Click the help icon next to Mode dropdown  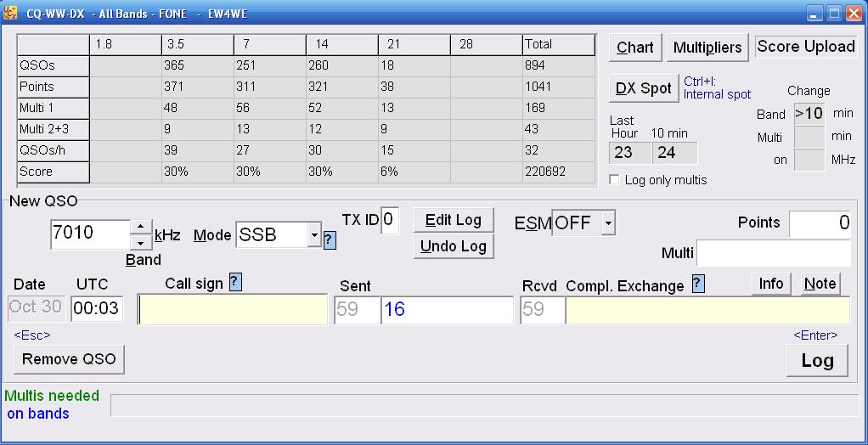pyautogui.click(x=330, y=240)
